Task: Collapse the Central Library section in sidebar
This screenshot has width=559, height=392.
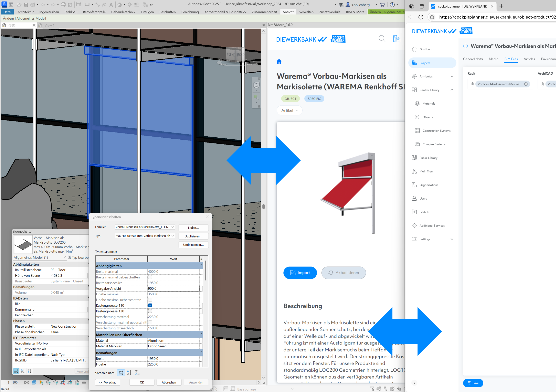Action: 452,90
